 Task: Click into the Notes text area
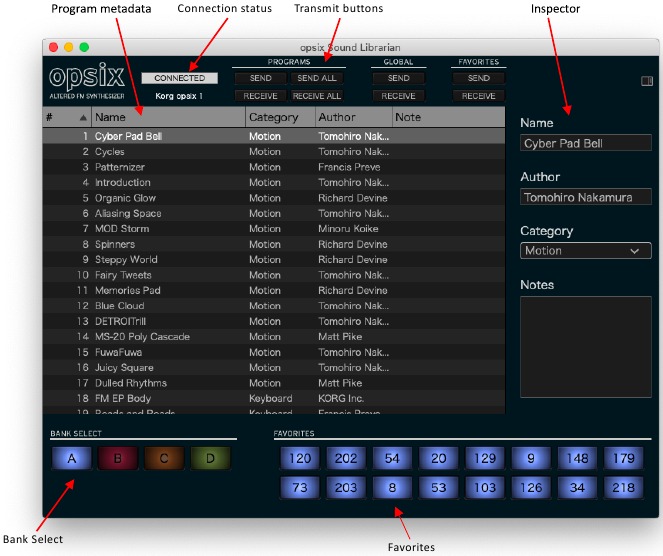(586, 347)
